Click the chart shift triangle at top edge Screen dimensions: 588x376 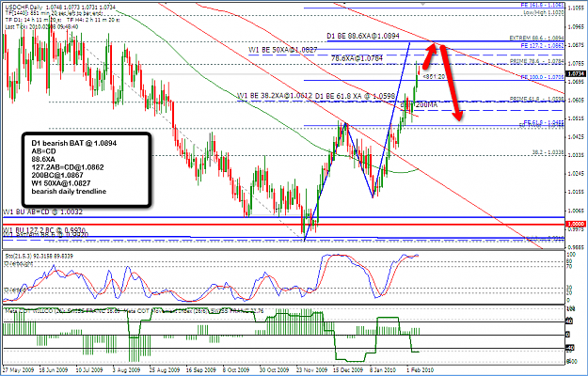click(423, 4)
